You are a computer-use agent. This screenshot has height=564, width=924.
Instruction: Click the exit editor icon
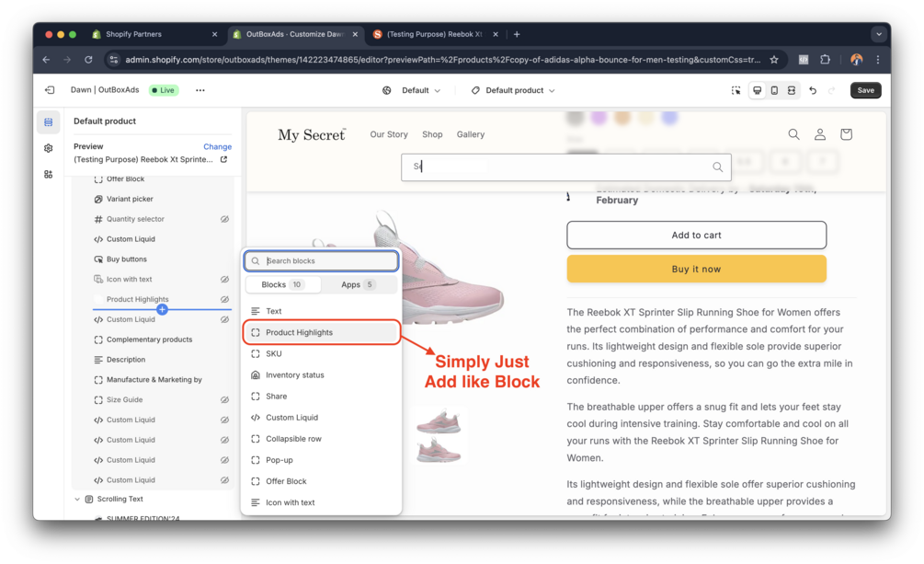click(x=50, y=90)
